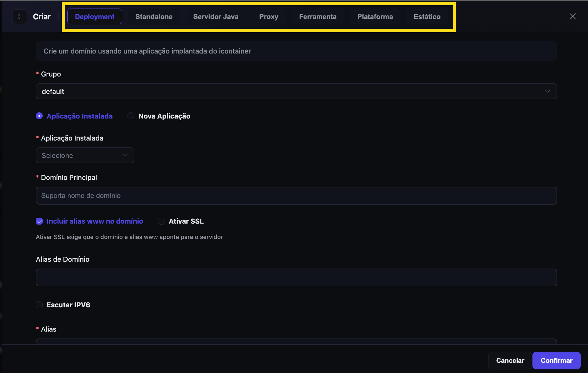The image size is (588, 373).
Task: Select the Plataforma tab
Action: coord(375,17)
